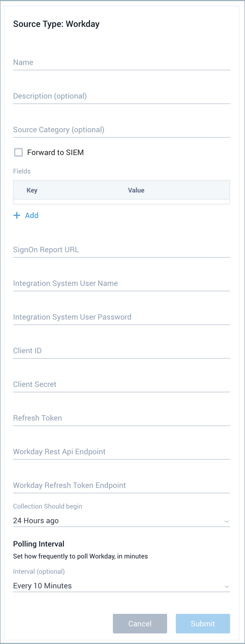
Task: Click the SignOn Report URL field
Action: coord(121,250)
